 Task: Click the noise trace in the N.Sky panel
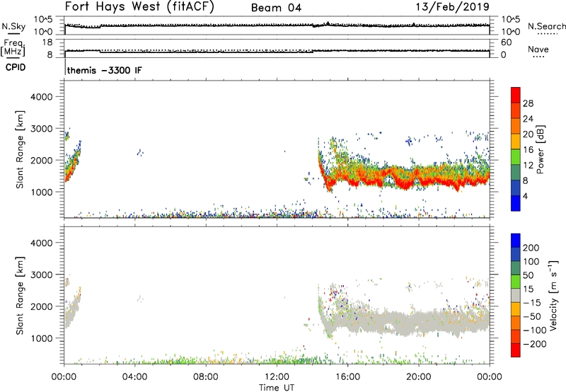(x=277, y=25)
